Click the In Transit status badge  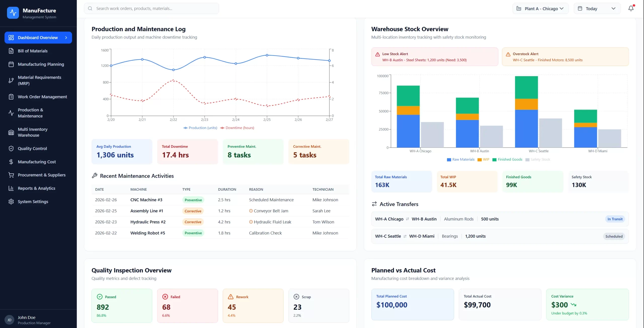coord(615,219)
